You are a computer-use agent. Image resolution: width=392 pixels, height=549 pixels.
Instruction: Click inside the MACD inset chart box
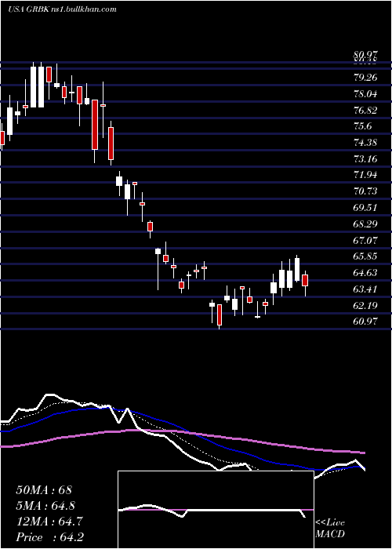216,510
